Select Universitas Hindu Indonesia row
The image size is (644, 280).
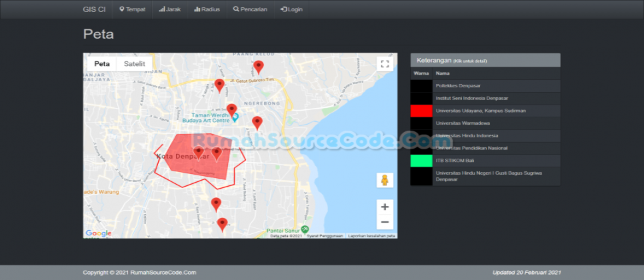point(485,135)
